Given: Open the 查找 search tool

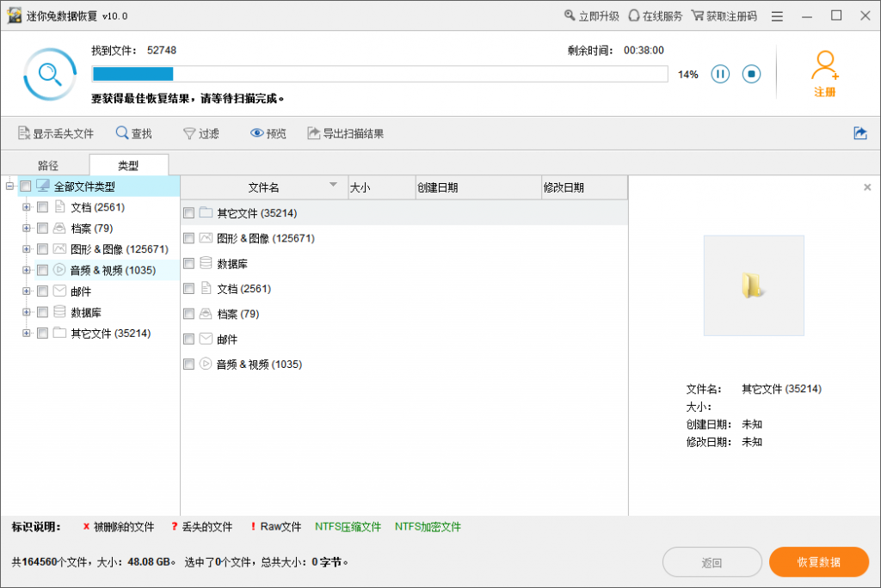Looking at the screenshot, I should [x=133, y=133].
